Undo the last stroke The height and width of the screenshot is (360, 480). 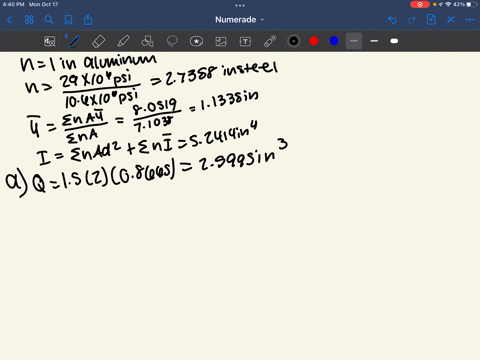click(392, 20)
